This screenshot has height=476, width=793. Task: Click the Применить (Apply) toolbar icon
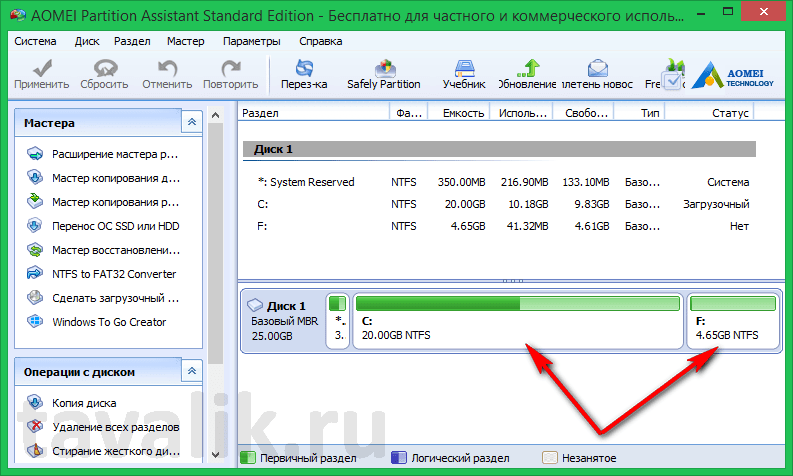point(41,68)
